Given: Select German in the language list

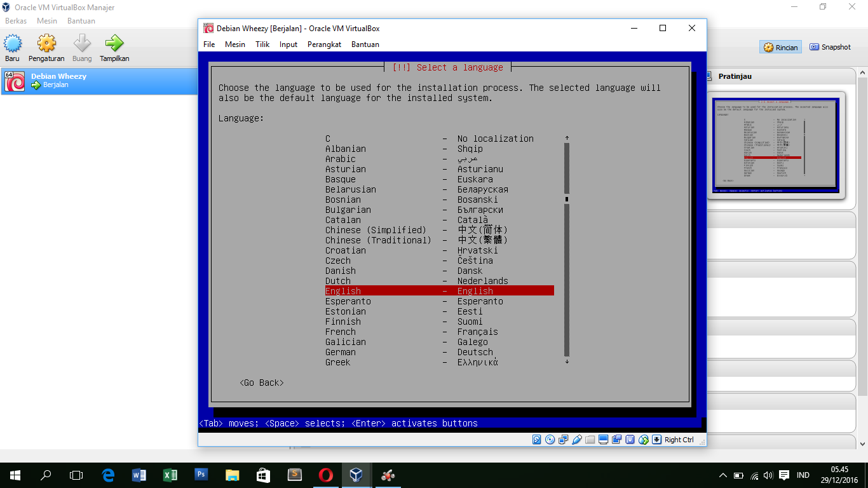Looking at the screenshot, I should [440, 352].
